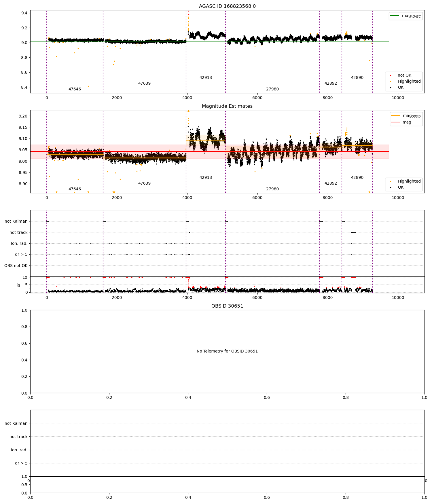432x504 pixels.
Task: Click label 27980 in Magnitude Estimates plot
Action: click(x=272, y=189)
